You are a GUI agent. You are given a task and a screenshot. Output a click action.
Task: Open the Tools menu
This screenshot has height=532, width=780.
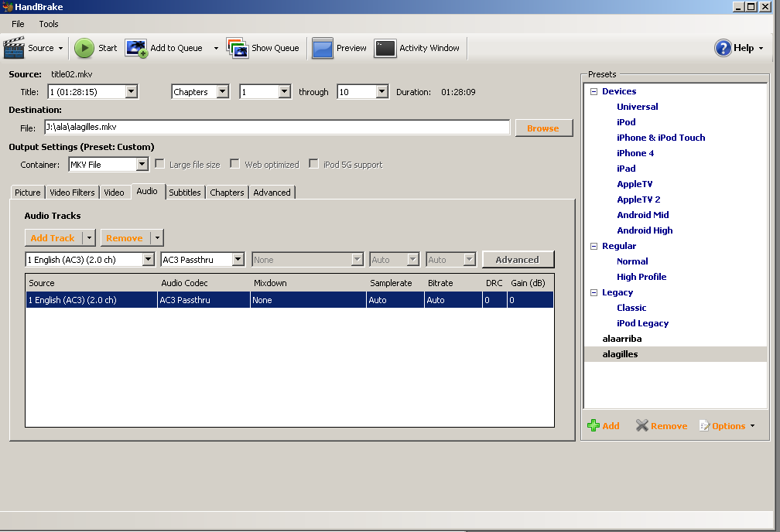point(49,24)
